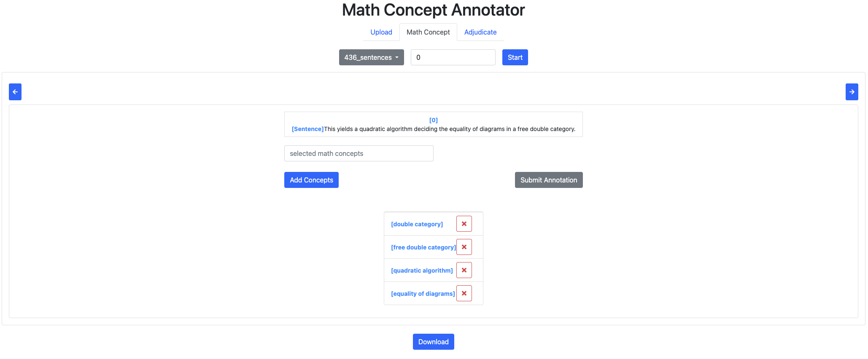The image size is (868, 359).
Task: Remove the 'free double category' concept
Action: click(464, 247)
